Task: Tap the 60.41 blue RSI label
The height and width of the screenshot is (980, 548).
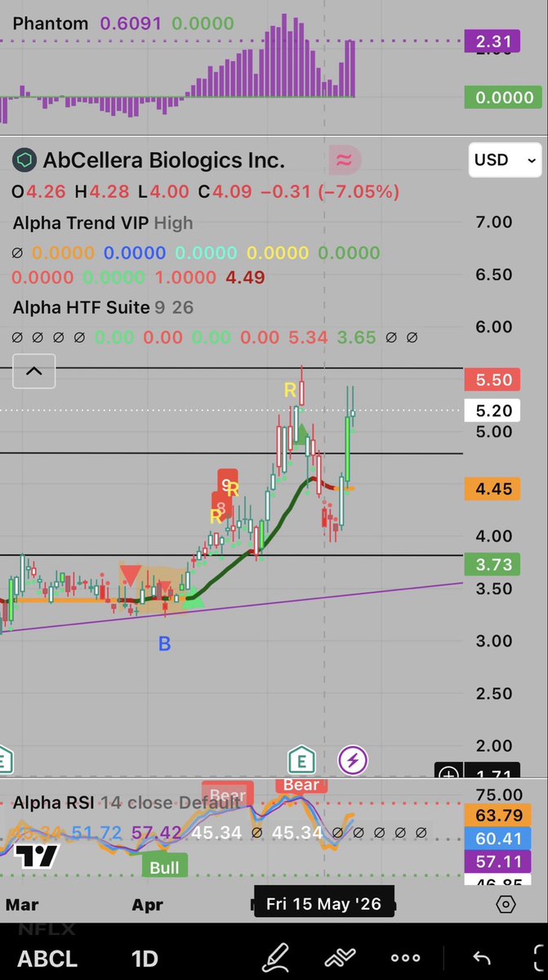Action: click(x=497, y=838)
